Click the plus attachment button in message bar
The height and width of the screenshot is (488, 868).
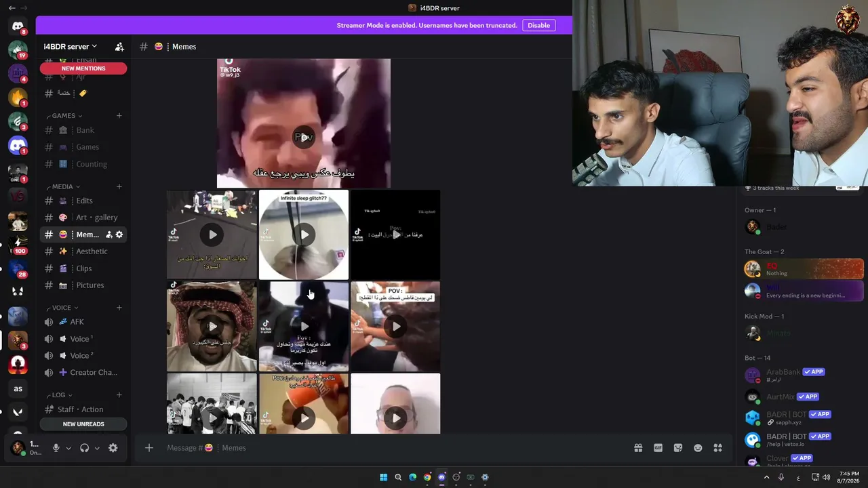tap(149, 447)
